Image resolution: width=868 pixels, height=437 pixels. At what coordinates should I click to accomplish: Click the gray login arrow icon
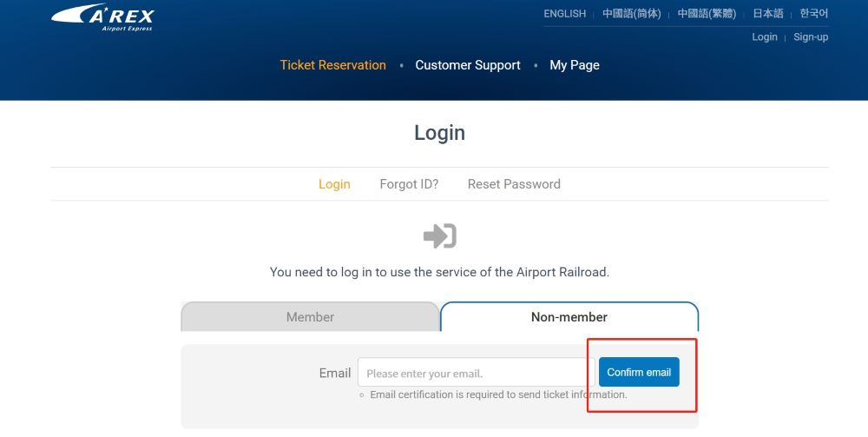point(439,235)
